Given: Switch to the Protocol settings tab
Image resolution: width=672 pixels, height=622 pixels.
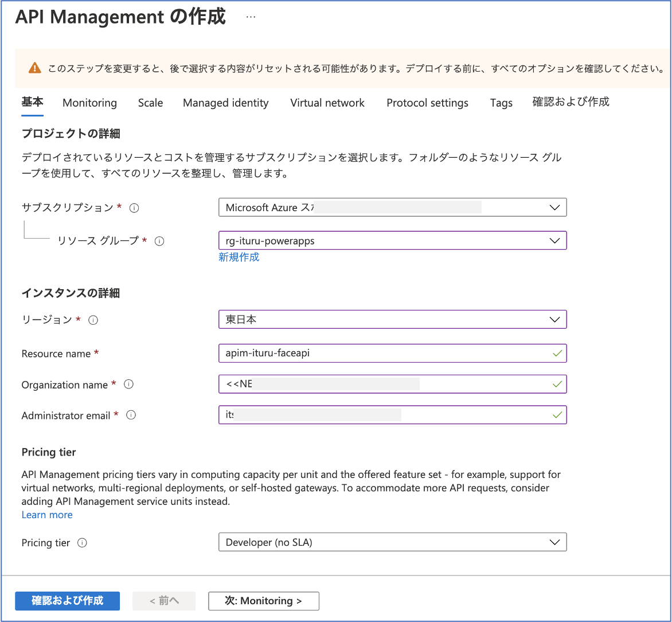Looking at the screenshot, I should (427, 103).
